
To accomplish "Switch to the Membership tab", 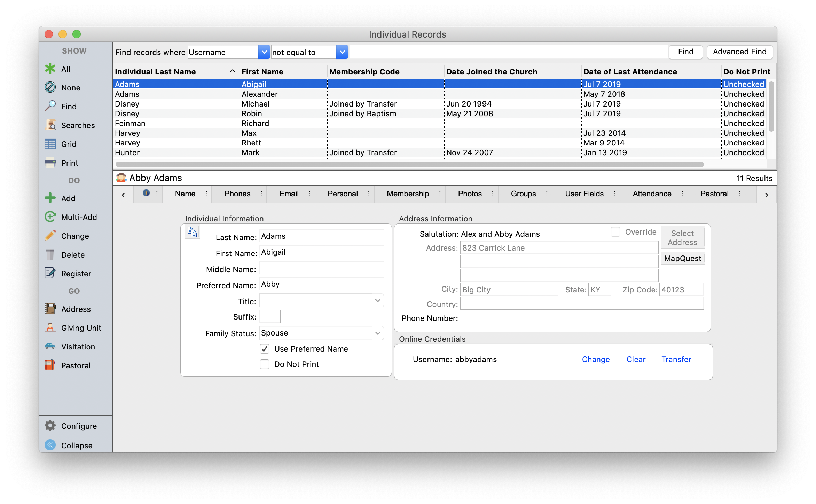I will point(408,194).
